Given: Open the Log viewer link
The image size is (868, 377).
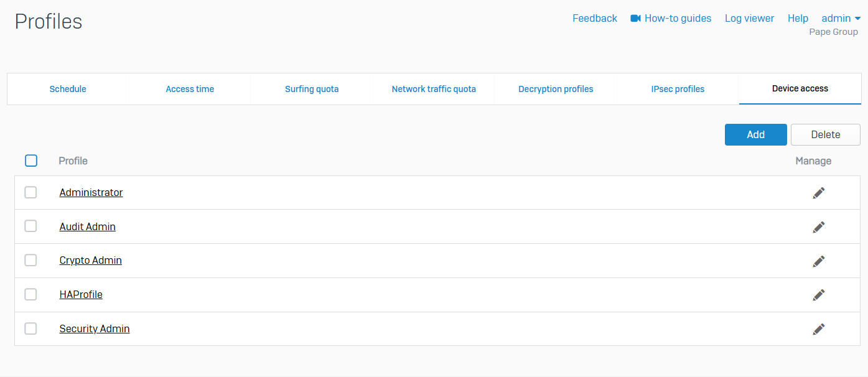Looking at the screenshot, I should click(x=749, y=19).
